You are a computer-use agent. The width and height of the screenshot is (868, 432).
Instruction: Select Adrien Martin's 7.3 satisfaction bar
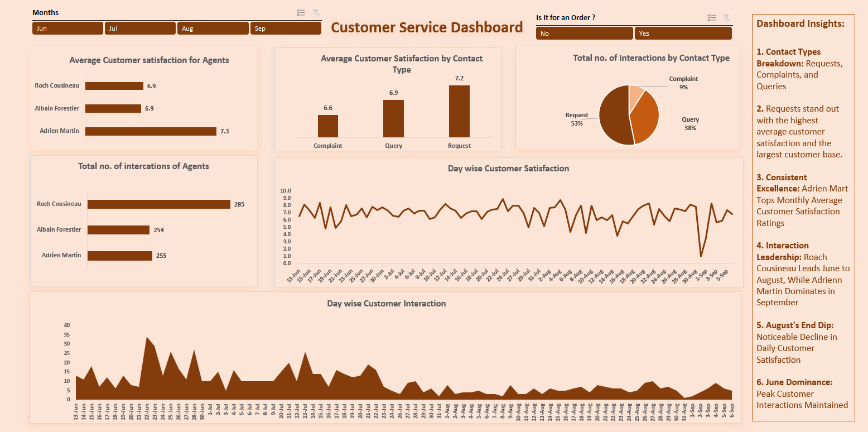pos(151,131)
